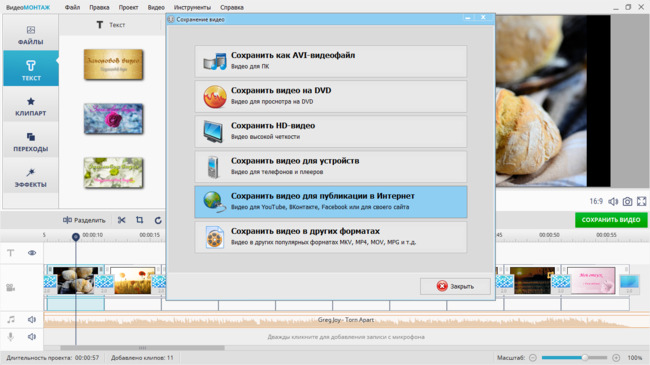This screenshot has width=650, height=365.
Task: Click the music track note icon
Action: 11,319
